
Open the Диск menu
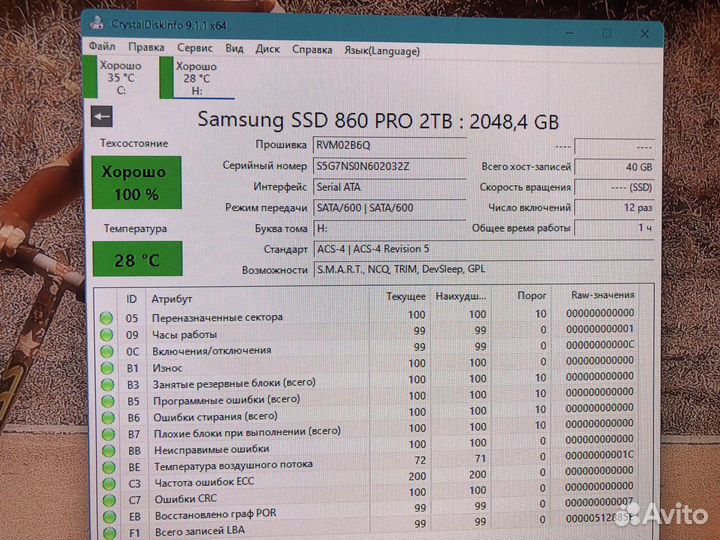(267, 49)
